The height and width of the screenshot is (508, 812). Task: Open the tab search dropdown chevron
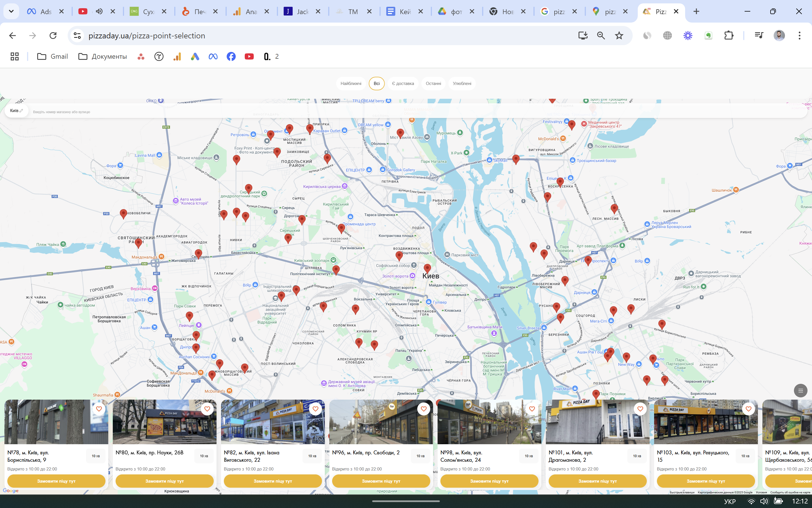point(11,11)
